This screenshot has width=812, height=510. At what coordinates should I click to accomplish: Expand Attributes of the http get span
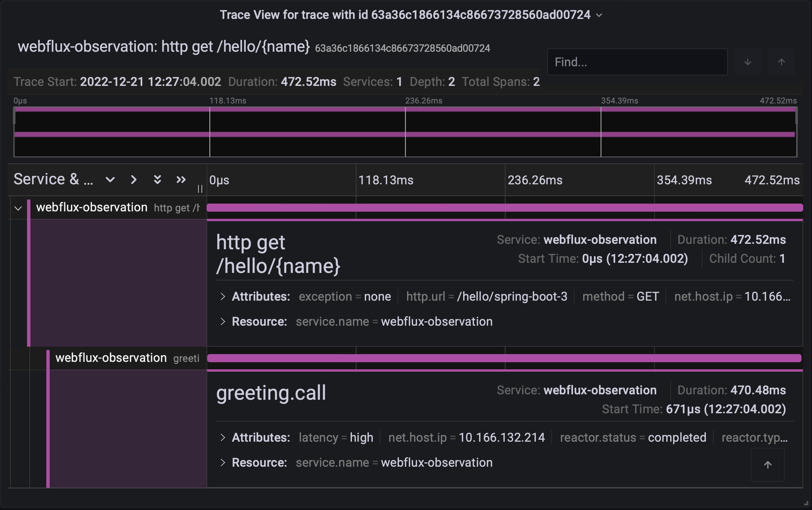click(222, 297)
